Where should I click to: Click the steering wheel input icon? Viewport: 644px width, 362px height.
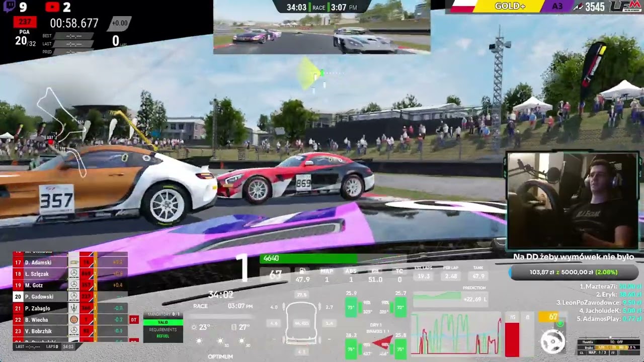[552, 342]
